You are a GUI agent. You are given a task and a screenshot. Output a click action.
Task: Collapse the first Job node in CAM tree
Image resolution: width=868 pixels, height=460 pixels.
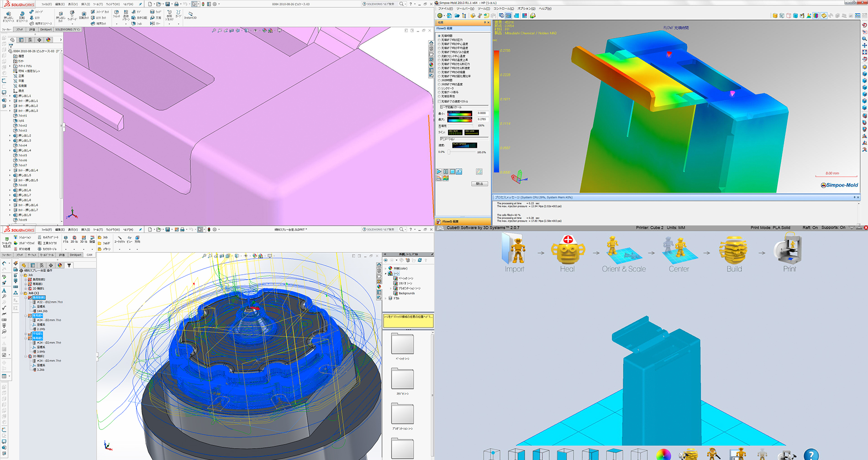click(x=21, y=275)
